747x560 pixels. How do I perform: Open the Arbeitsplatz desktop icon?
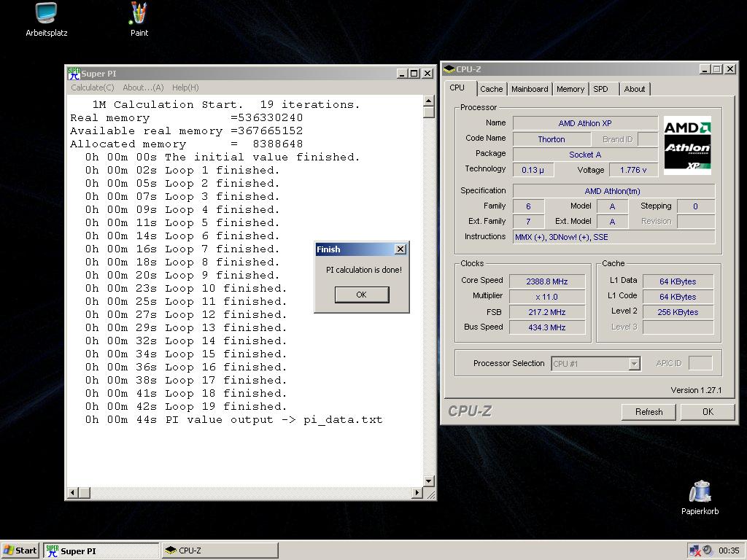point(46,15)
